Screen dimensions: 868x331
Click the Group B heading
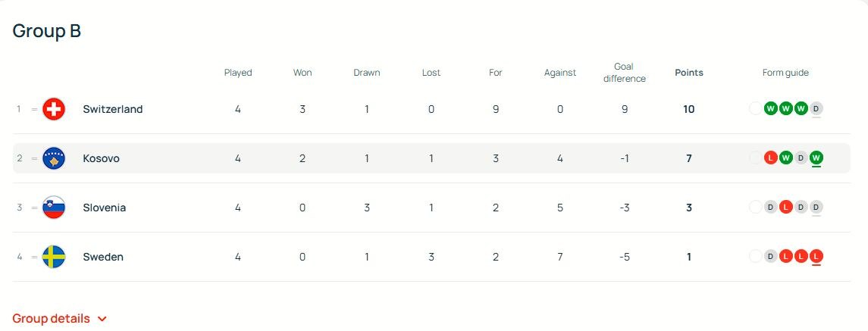pyautogui.click(x=46, y=31)
